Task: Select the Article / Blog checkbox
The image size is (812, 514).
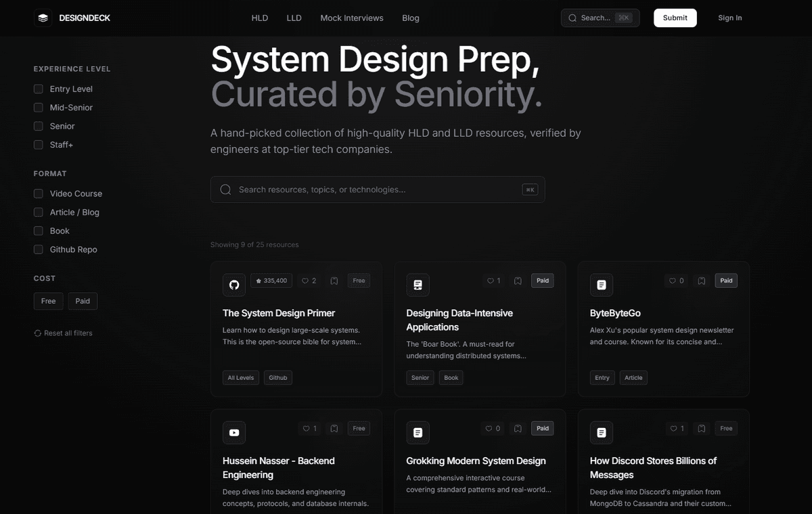Action: (39, 212)
